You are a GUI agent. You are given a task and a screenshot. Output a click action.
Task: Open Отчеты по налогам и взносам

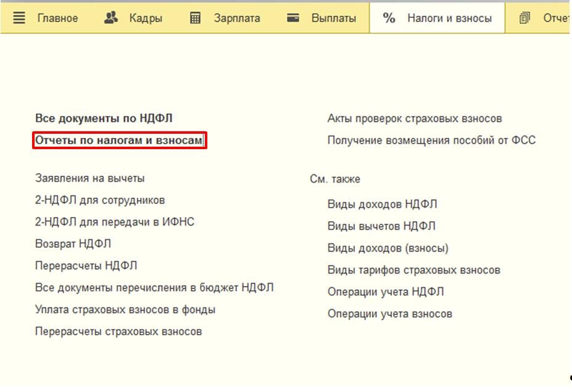pos(118,141)
